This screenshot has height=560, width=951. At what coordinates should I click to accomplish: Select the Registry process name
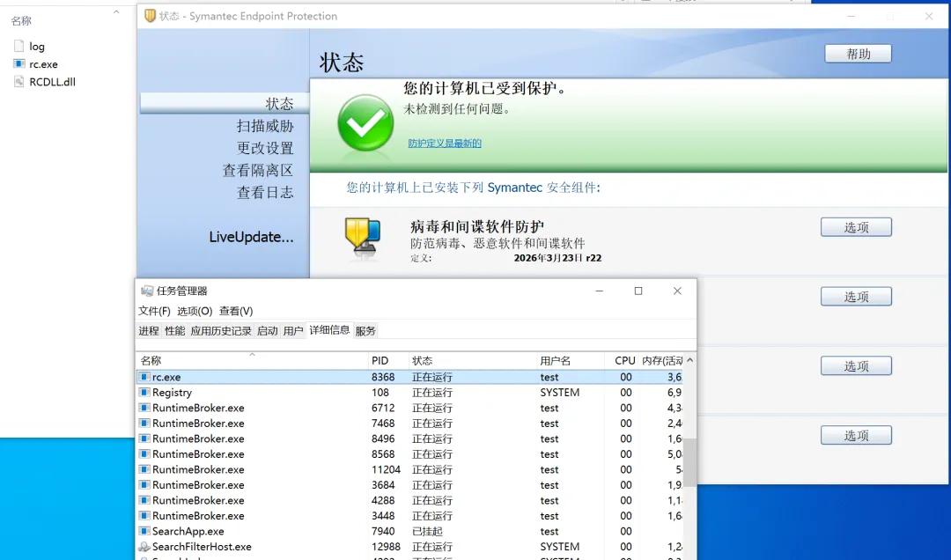172,393
